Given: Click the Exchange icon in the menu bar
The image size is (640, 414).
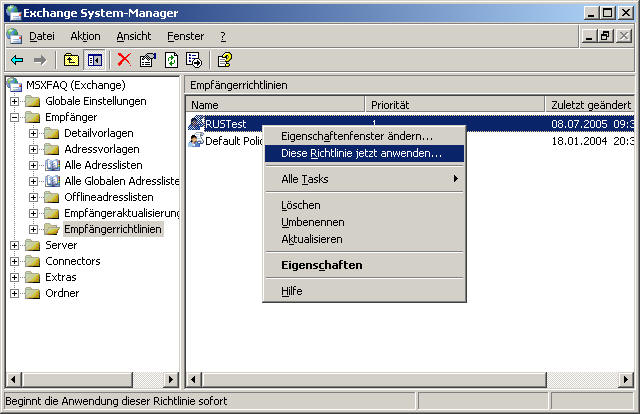Looking at the screenshot, I should click(x=15, y=36).
